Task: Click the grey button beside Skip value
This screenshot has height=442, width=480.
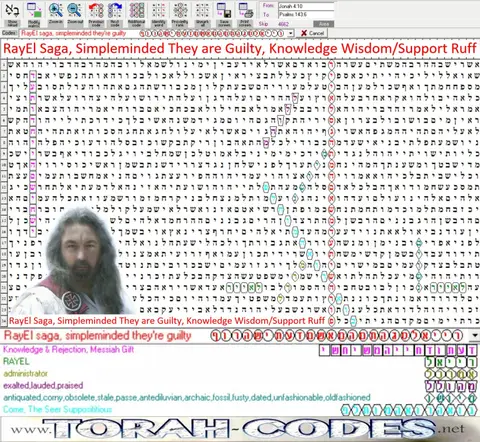Action: click(323, 24)
